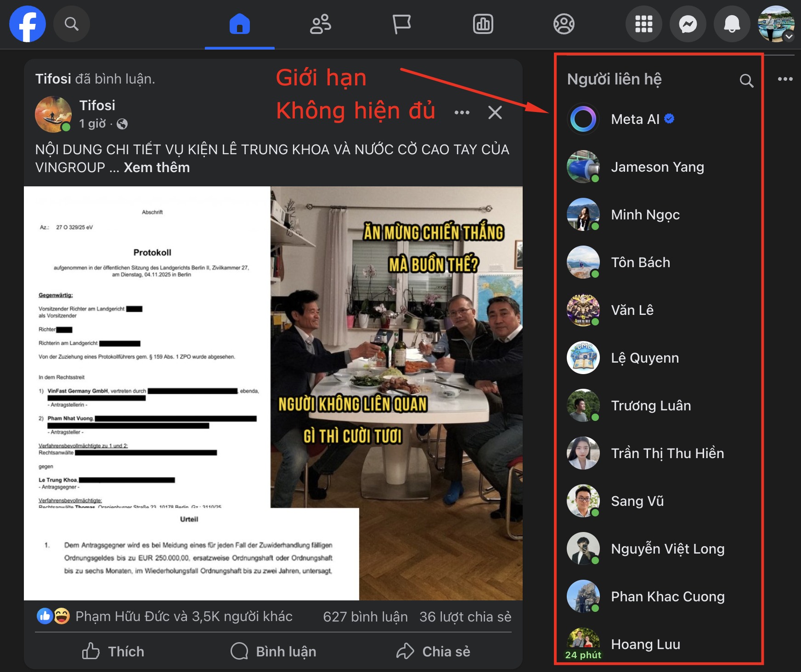Open the account profile picture menu
Screen dimensions: 801x672
776,24
